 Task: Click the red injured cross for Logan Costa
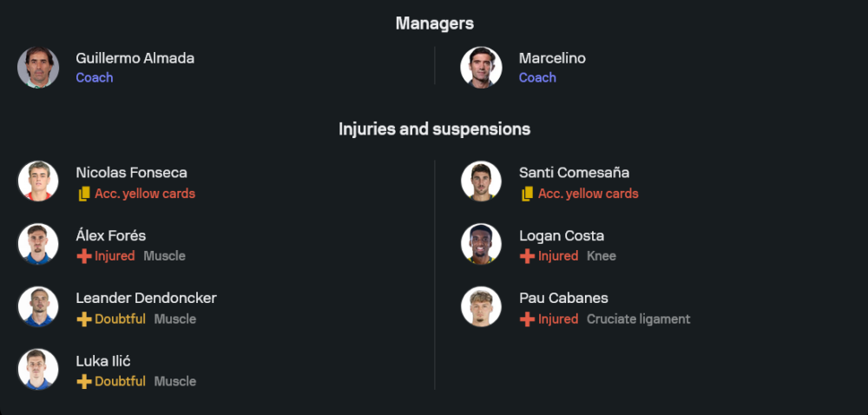click(x=527, y=256)
